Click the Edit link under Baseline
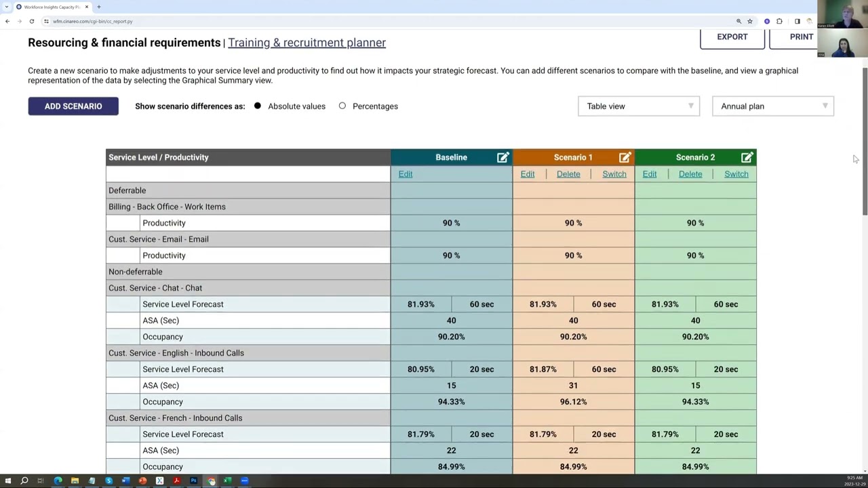 tap(406, 174)
